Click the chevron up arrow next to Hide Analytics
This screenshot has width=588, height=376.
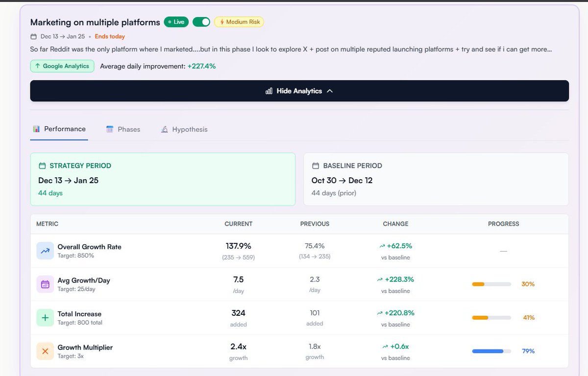(330, 91)
